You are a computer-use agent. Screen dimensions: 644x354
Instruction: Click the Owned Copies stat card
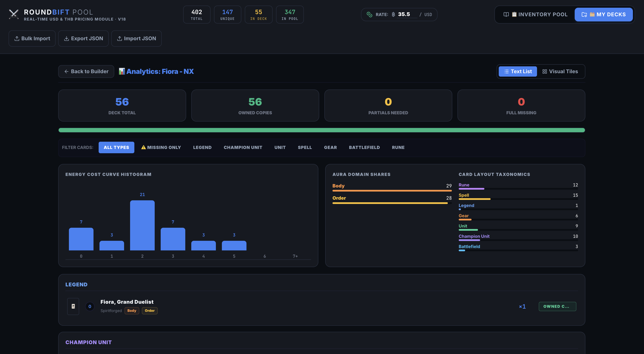pyautogui.click(x=255, y=106)
